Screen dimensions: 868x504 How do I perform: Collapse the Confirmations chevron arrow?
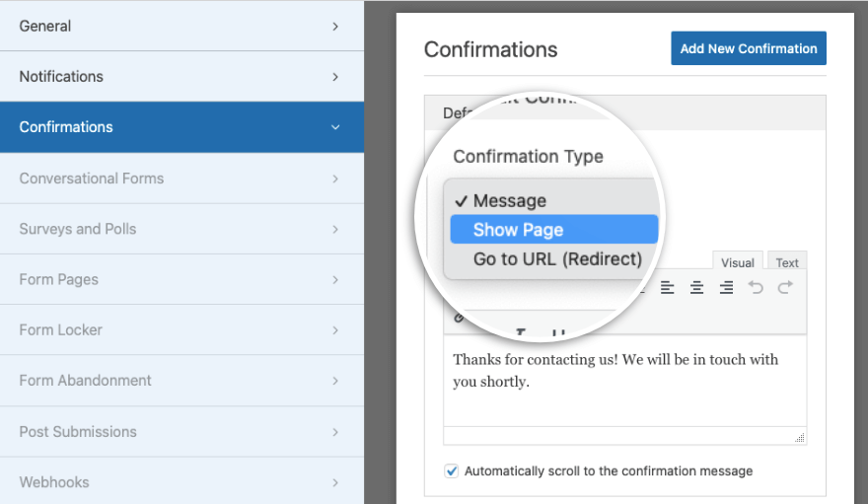[335, 127]
